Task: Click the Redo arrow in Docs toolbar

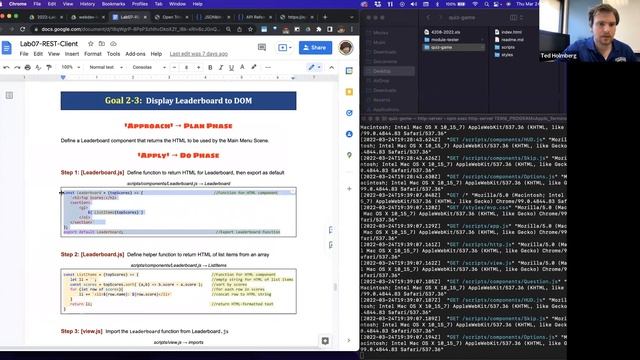Action: coord(17,67)
